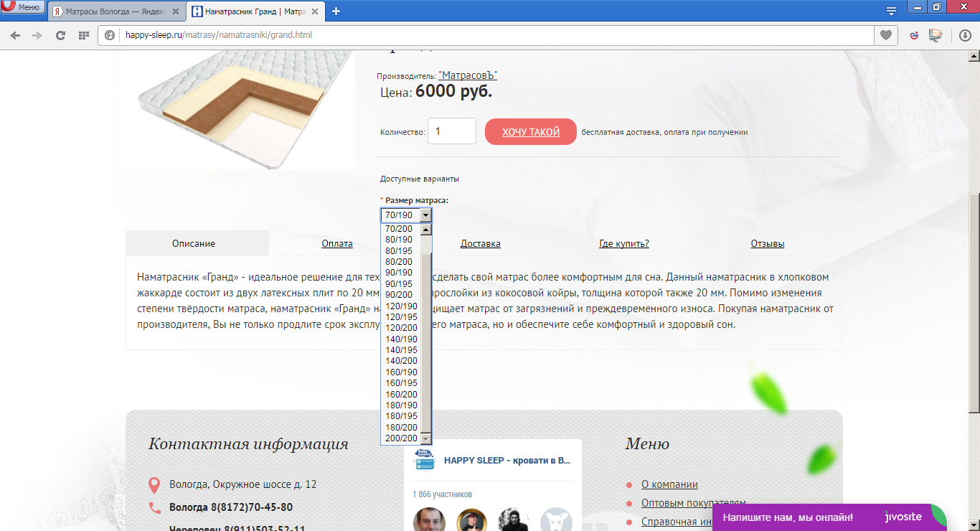Pick the 140/195 size option
980x531 pixels.
pyautogui.click(x=401, y=350)
